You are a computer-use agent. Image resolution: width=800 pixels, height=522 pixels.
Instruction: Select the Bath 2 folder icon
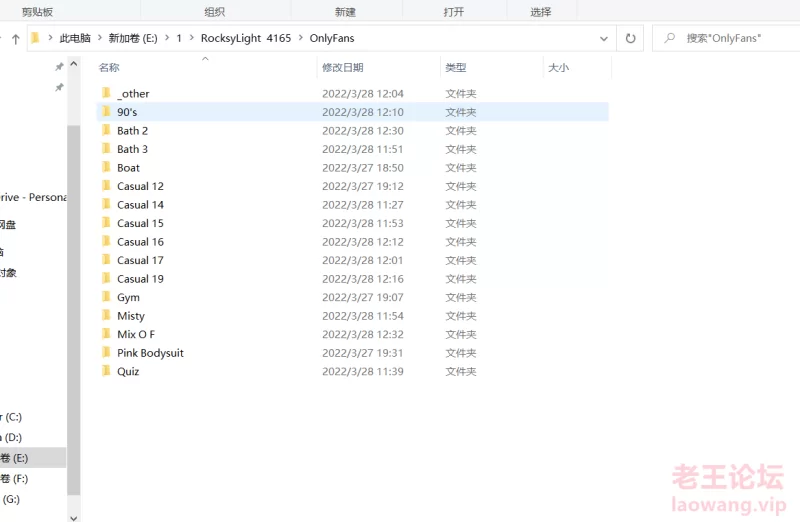tap(106, 130)
